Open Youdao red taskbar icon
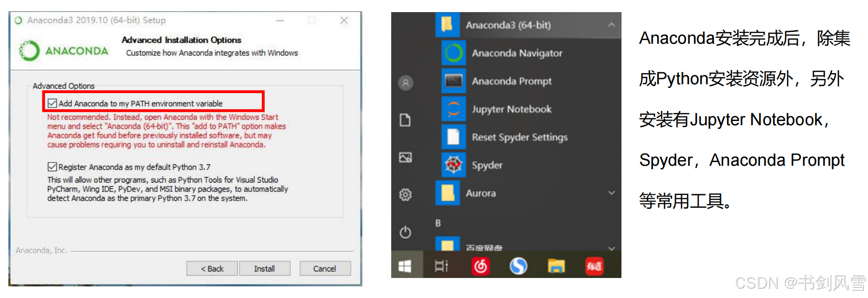This screenshot has height=298, width=868. [594, 266]
